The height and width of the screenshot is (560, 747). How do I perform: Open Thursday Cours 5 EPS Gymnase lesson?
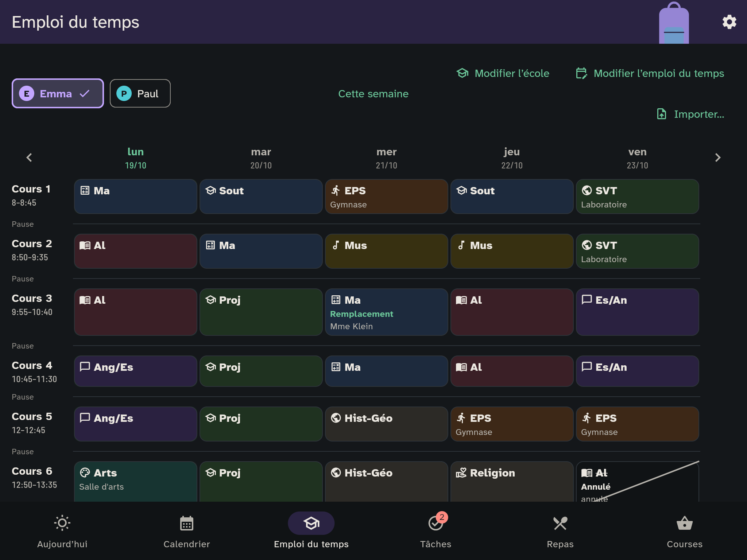click(x=512, y=424)
